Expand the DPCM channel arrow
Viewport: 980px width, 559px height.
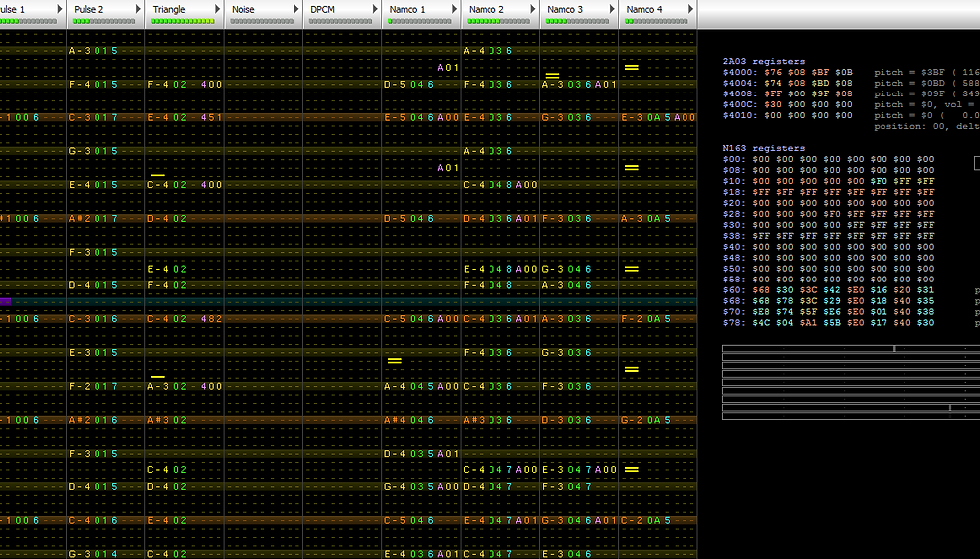375,9
